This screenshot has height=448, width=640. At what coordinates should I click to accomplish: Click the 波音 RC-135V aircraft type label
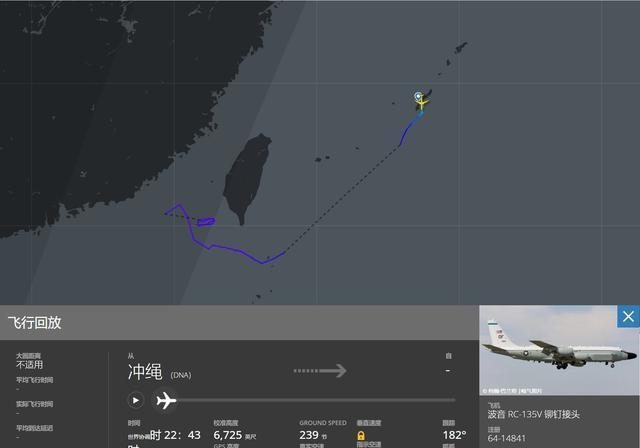pyautogui.click(x=533, y=415)
